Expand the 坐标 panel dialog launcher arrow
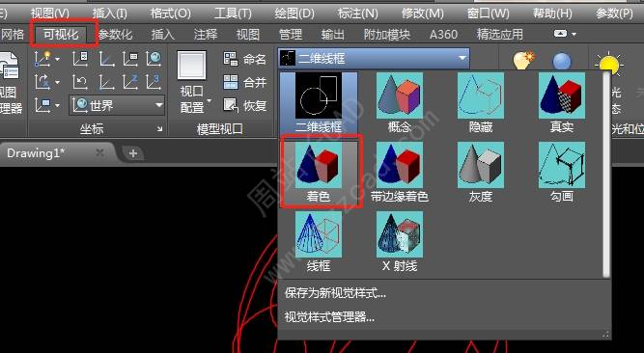This screenshot has height=353, width=644. (x=159, y=129)
